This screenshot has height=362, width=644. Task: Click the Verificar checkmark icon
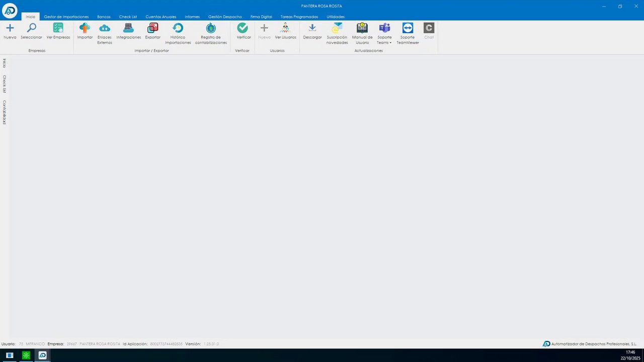click(x=243, y=28)
